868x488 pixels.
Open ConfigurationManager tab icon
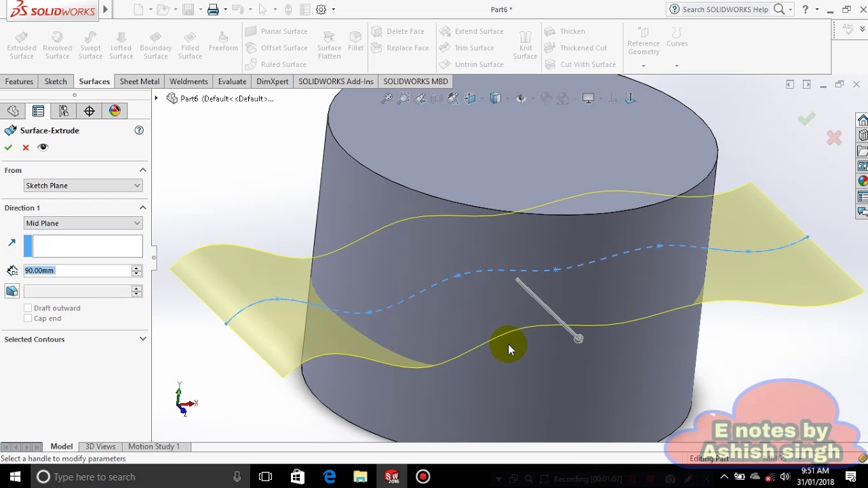(x=64, y=111)
